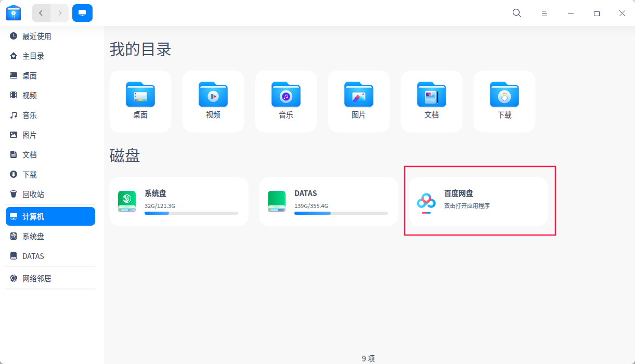Maximize the file manager window

[597, 14]
